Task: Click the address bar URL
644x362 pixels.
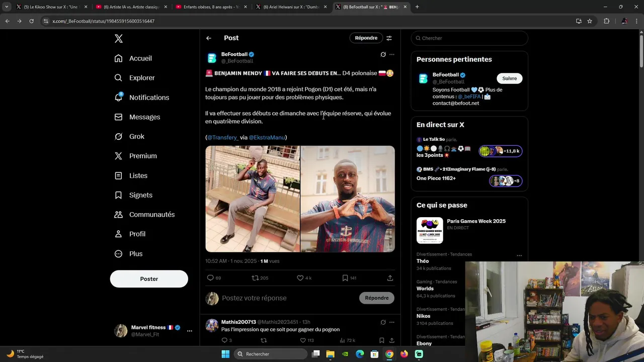Action: [x=103, y=21]
